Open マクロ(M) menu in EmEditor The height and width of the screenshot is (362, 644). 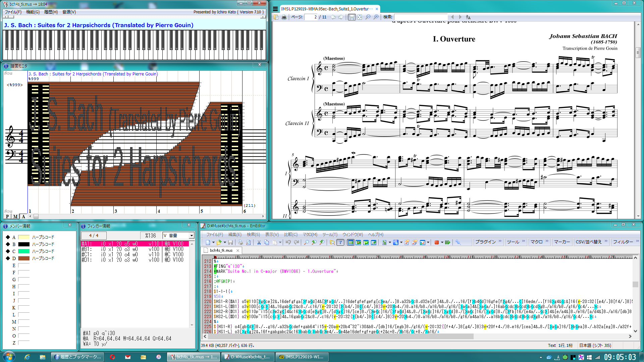point(310,235)
